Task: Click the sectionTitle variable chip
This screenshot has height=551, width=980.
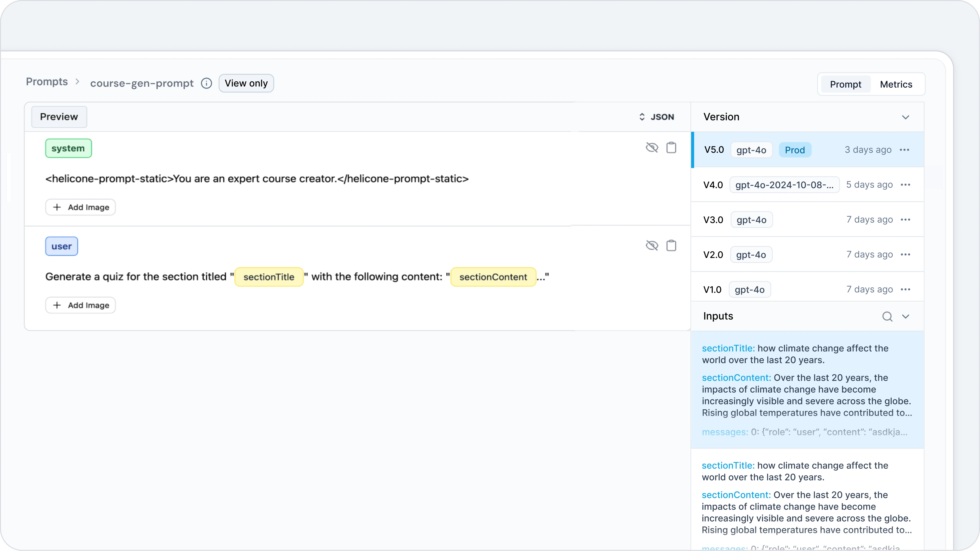Action: click(x=269, y=277)
